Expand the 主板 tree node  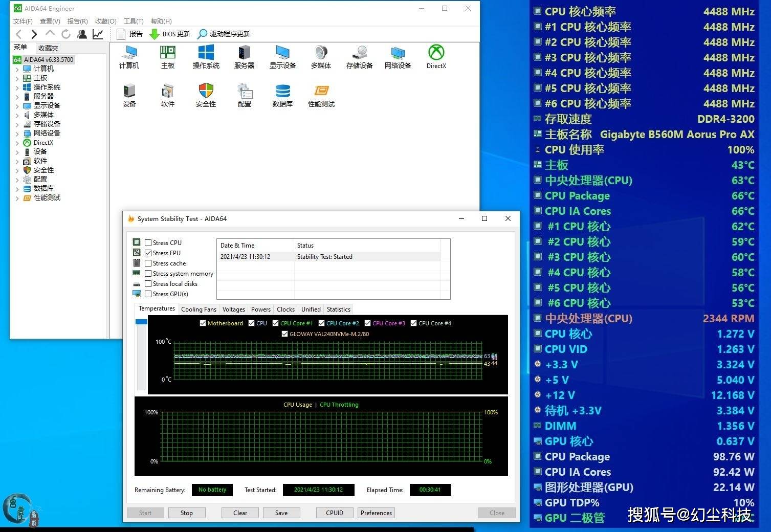(x=17, y=78)
